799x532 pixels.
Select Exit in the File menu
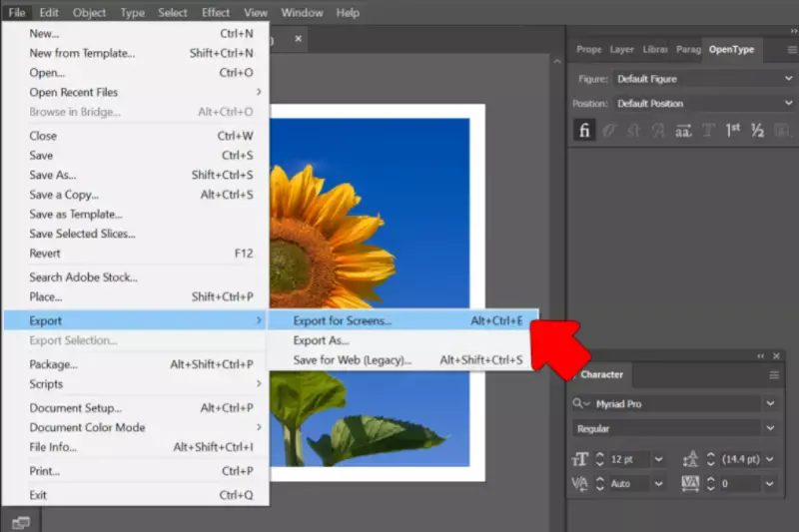136,495
